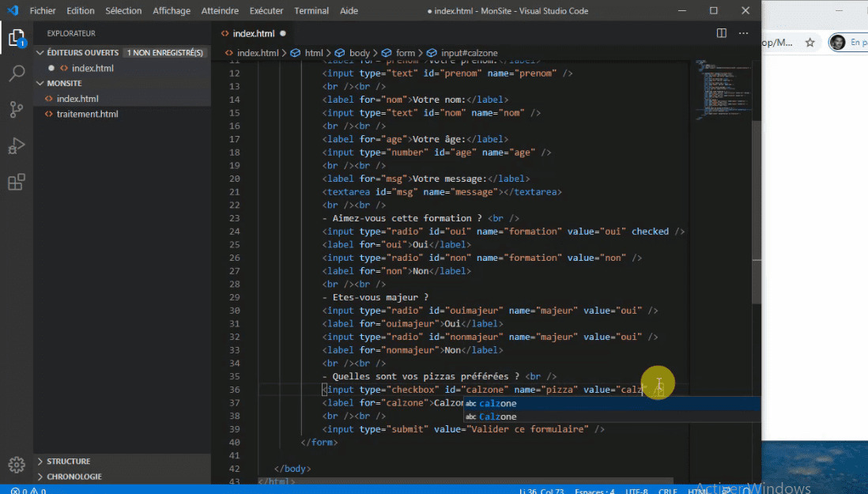Change indentation via Espaces: 4
Screen dimensions: 868x494
594,491
